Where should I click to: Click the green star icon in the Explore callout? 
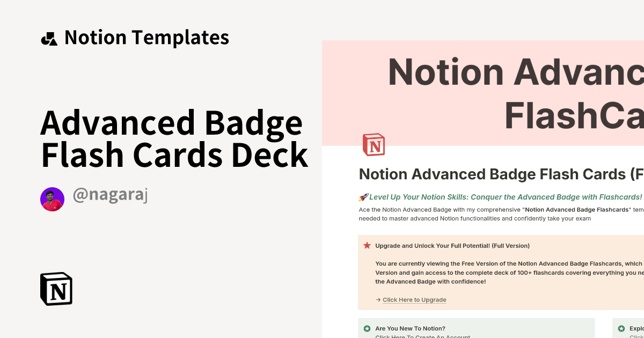620,328
